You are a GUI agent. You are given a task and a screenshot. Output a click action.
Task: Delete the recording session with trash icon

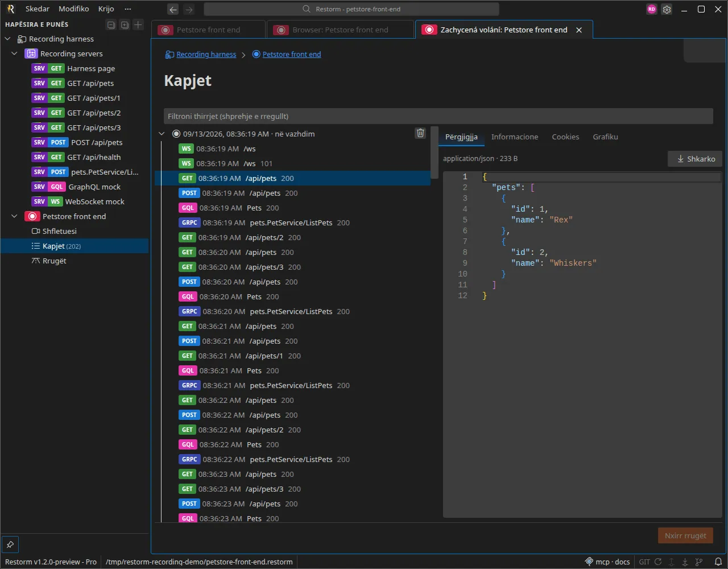[x=420, y=133]
